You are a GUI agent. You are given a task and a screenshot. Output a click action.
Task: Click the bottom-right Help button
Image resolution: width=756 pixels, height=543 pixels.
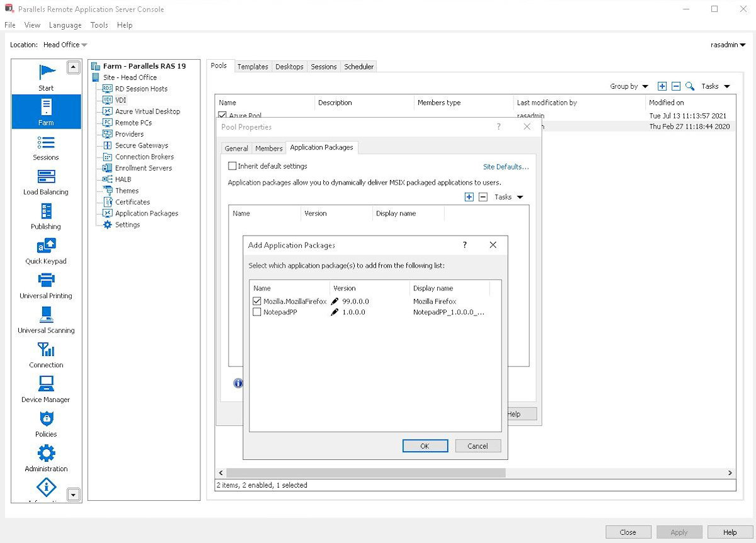pyautogui.click(x=730, y=532)
